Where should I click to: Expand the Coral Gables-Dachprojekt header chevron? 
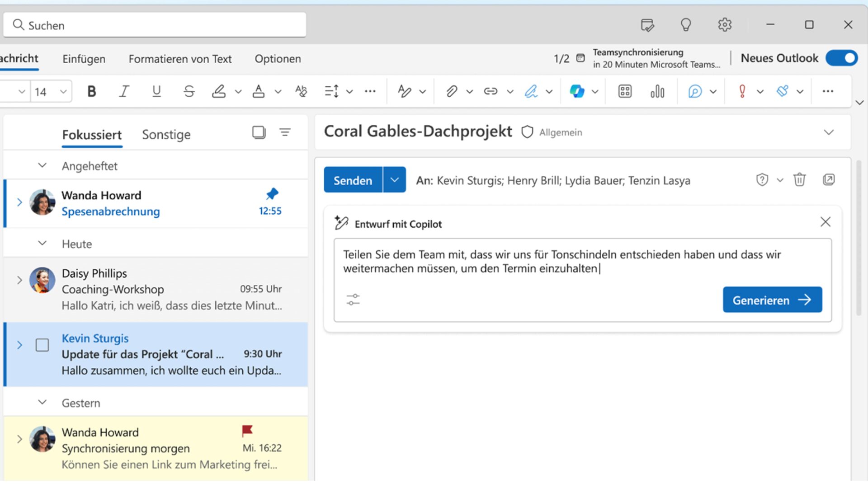click(829, 132)
